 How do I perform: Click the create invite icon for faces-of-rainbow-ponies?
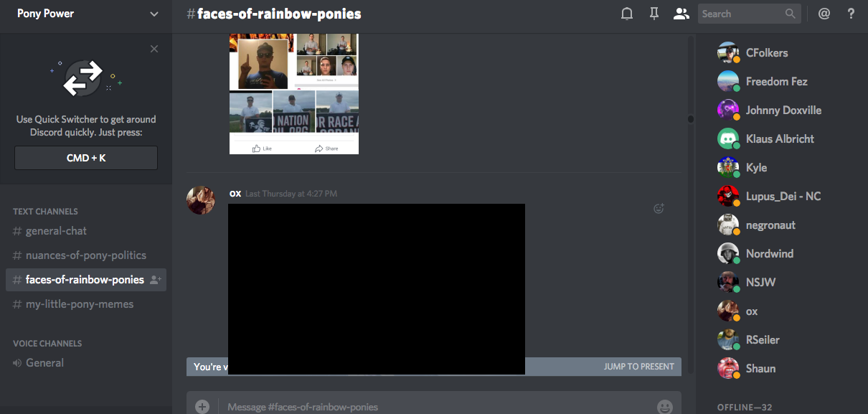pyautogui.click(x=155, y=280)
